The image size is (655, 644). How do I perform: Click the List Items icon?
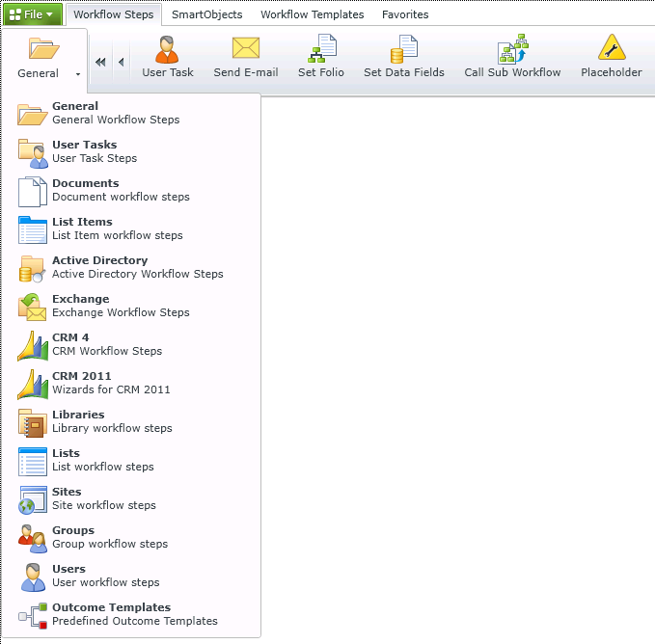[33, 230]
